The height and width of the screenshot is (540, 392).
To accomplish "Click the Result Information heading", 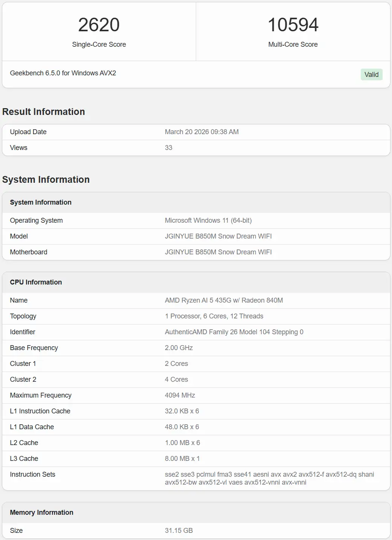I will pyautogui.click(x=44, y=112).
